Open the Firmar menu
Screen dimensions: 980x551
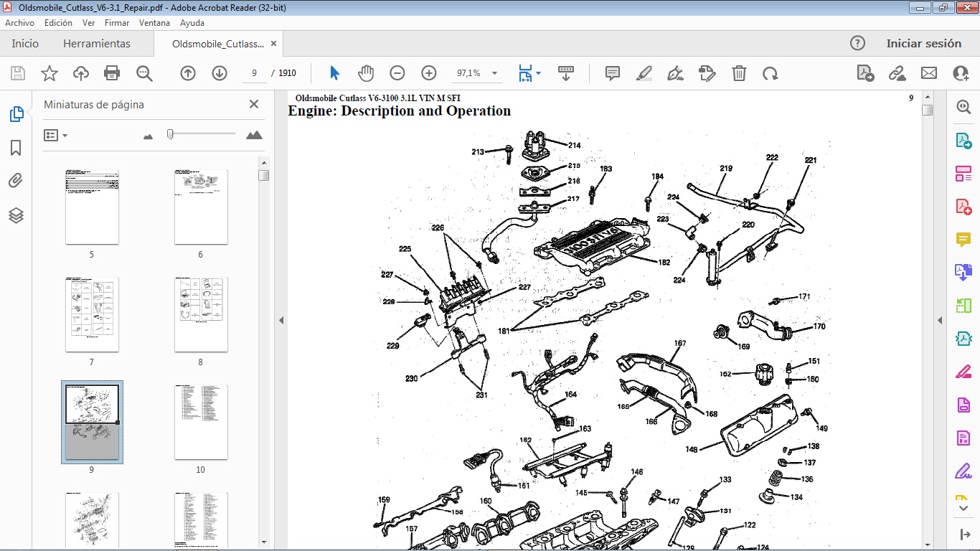117,23
